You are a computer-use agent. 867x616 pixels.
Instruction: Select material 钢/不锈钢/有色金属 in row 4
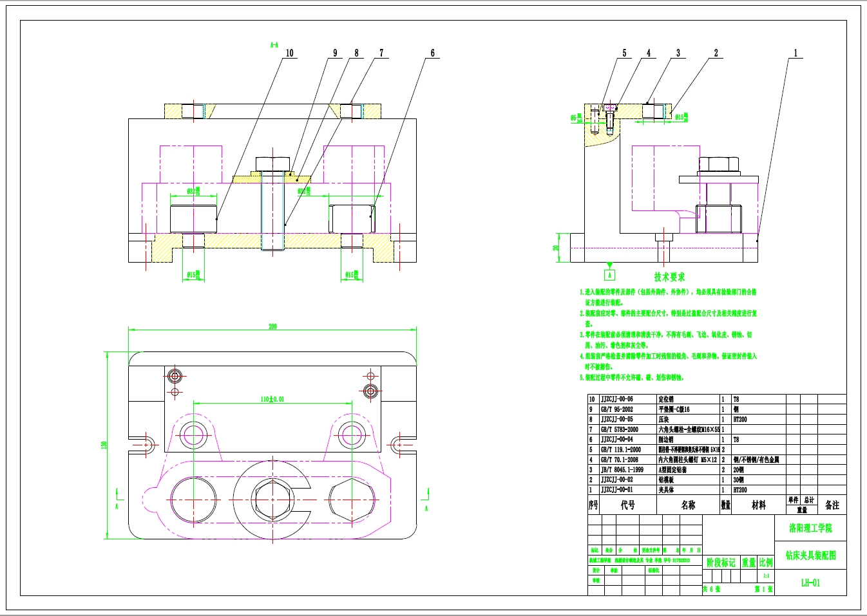(756, 460)
